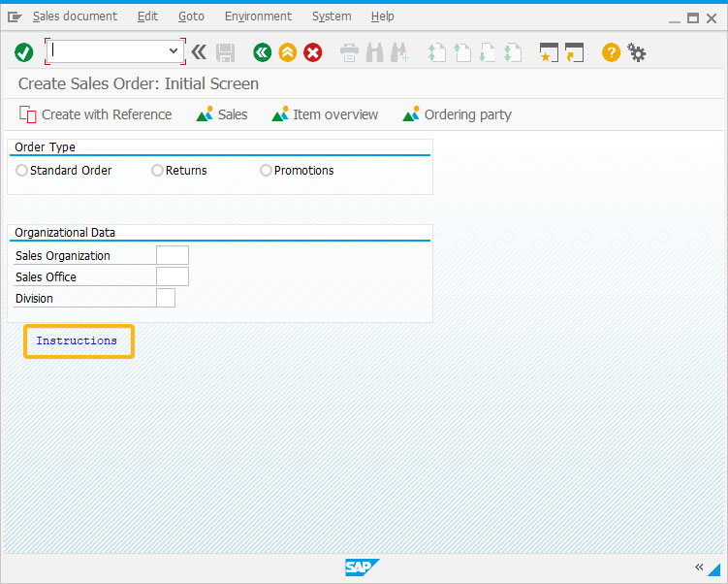Click the Ordering party button
The height and width of the screenshot is (584, 728).
457,114
